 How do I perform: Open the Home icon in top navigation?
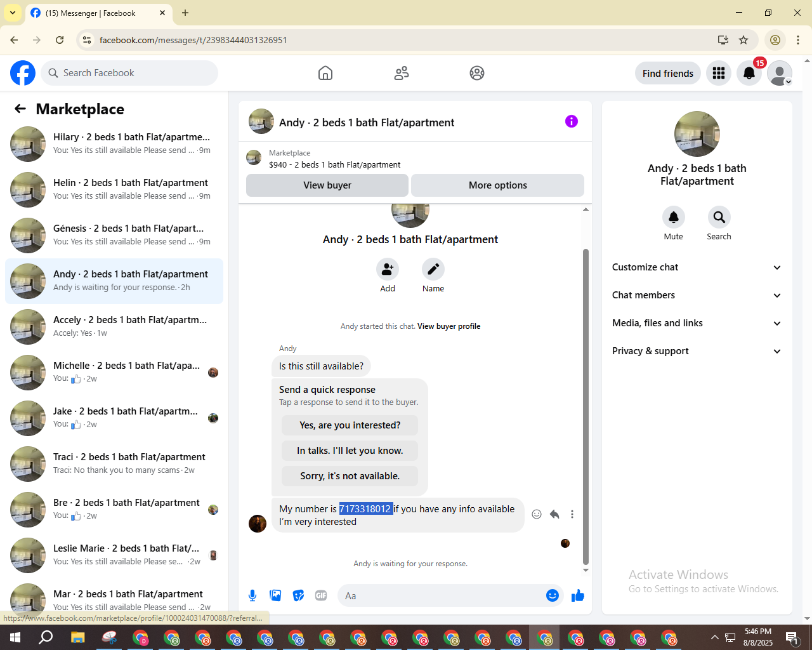(x=325, y=73)
